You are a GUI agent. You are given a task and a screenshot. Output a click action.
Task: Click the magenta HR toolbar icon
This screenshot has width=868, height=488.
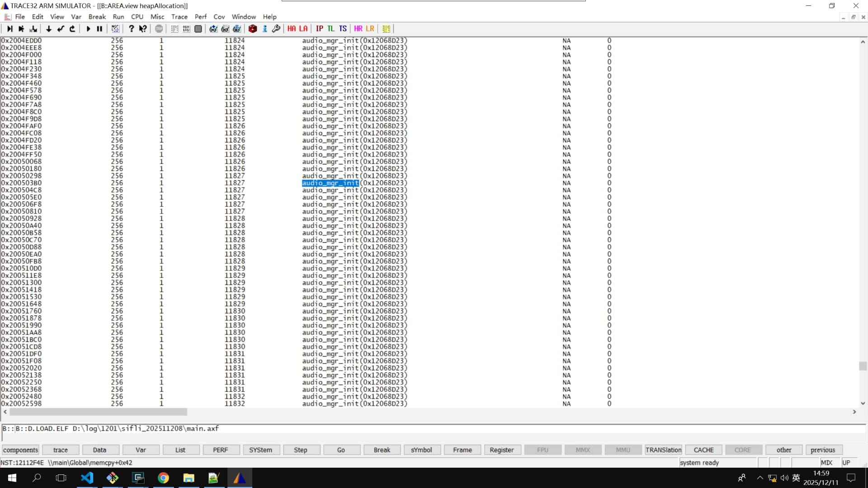pyautogui.click(x=358, y=28)
